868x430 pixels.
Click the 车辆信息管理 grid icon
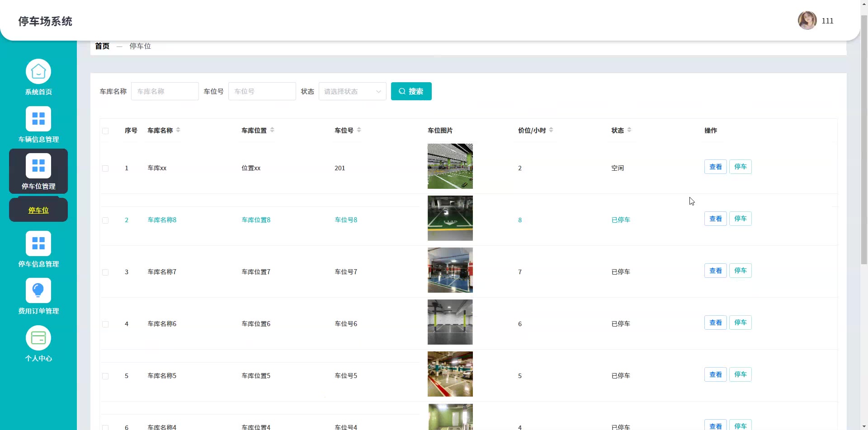pos(38,119)
